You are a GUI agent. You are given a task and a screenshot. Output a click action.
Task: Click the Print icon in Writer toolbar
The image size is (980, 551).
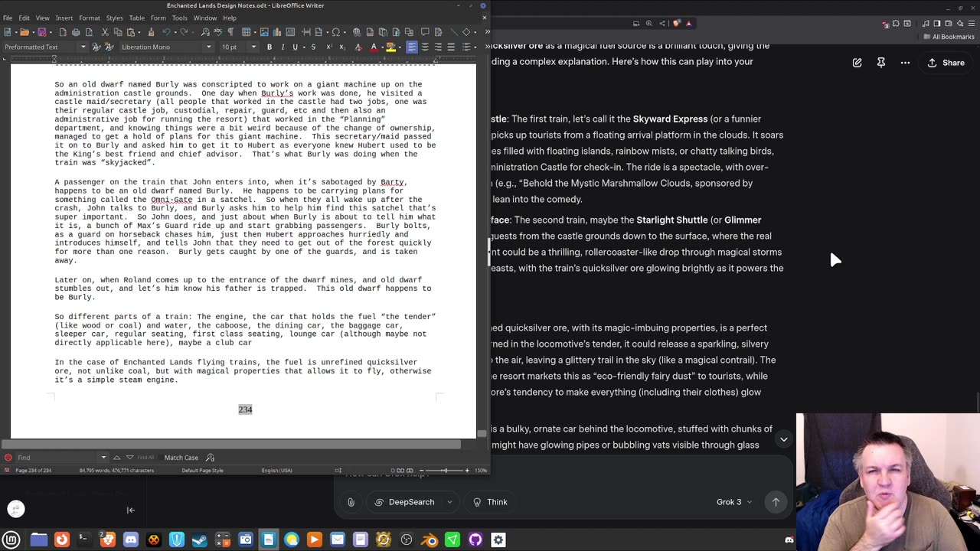(x=76, y=32)
